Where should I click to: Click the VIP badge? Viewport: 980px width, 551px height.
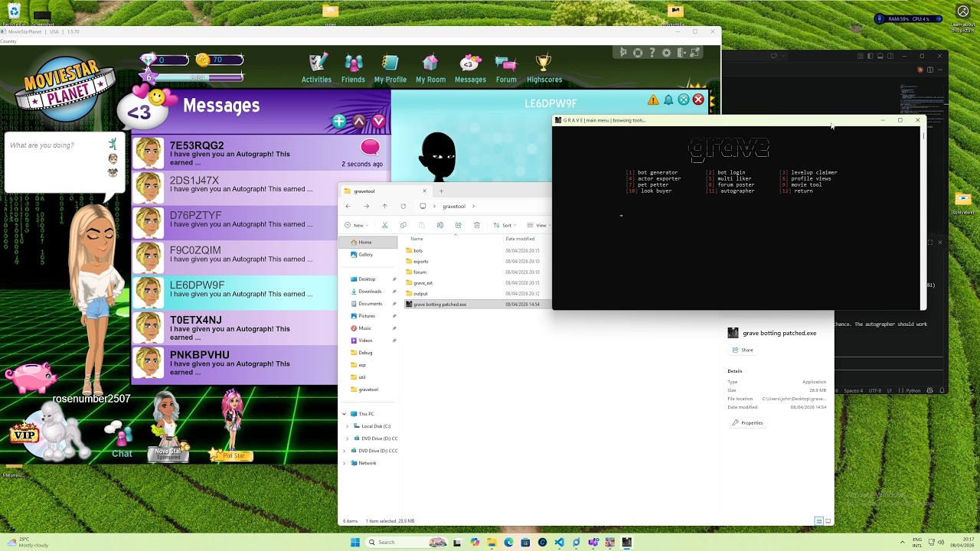23,434
